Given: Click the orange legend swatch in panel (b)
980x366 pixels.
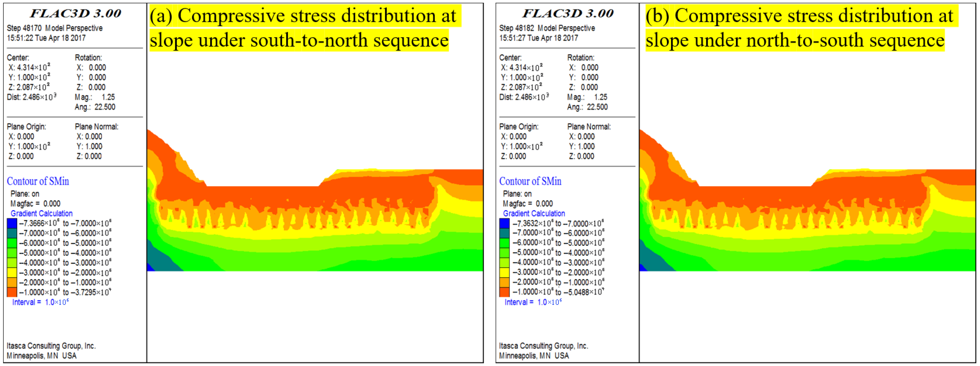Looking at the screenshot, I should 504,282.
